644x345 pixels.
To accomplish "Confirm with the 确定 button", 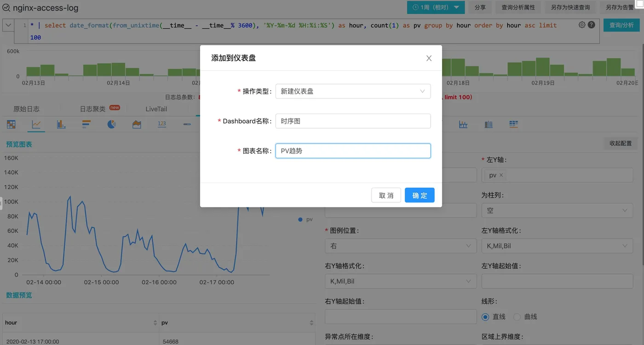I will pyautogui.click(x=420, y=195).
